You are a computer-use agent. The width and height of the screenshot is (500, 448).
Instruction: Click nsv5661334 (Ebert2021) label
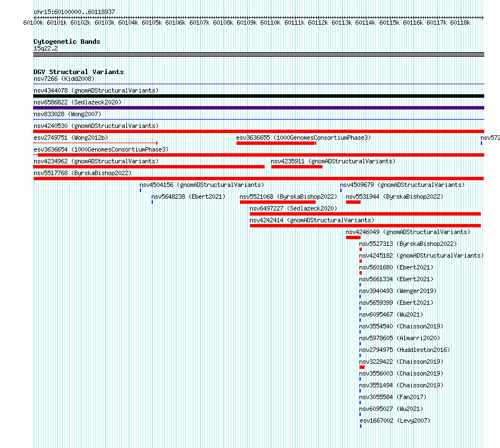click(x=397, y=279)
